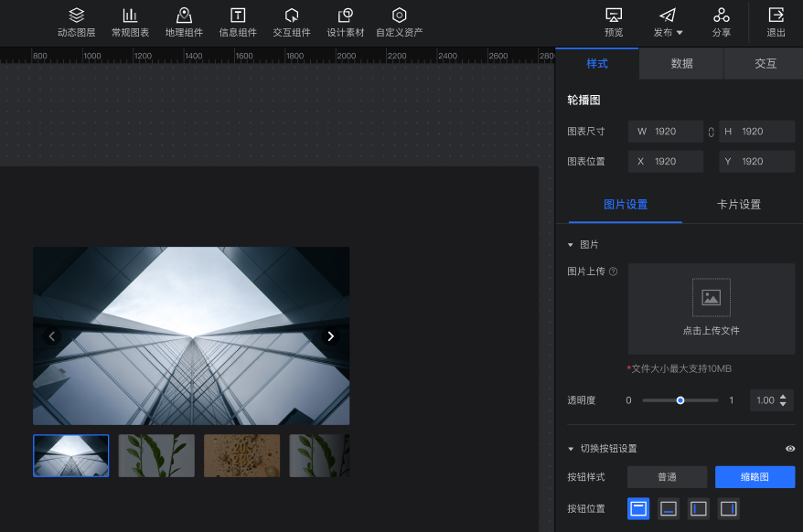Switch to the 卡片设置 tab
Viewport: 803px width, 532px height.
[738, 205]
